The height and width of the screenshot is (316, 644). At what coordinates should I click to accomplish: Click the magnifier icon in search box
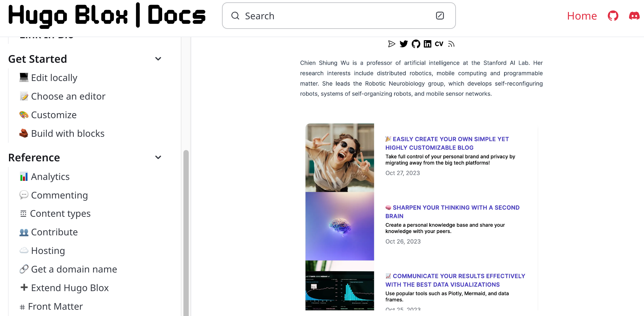(x=235, y=16)
